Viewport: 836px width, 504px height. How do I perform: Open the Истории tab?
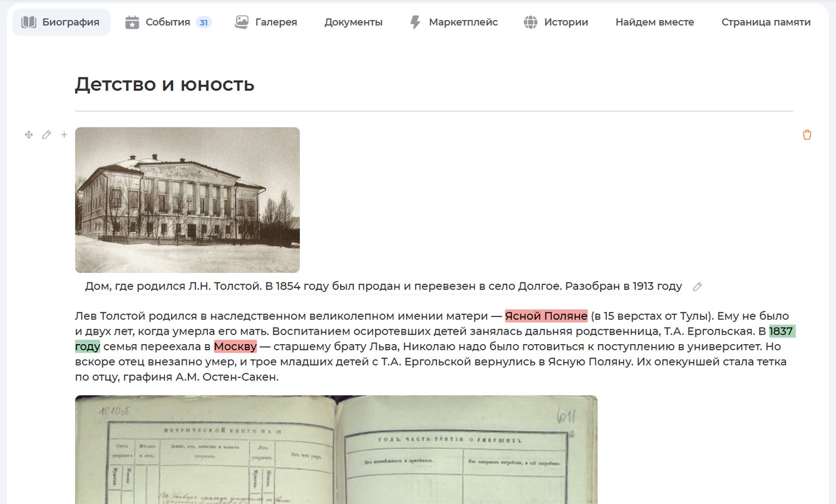556,22
